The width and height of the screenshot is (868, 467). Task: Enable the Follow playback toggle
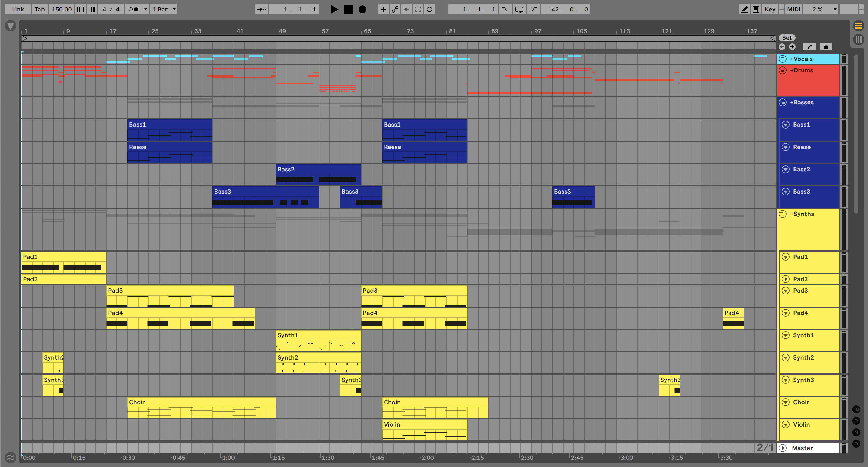(261, 9)
